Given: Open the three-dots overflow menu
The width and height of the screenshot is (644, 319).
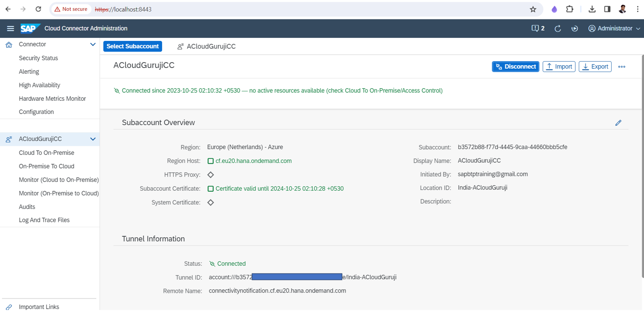Looking at the screenshot, I should pos(621,67).
